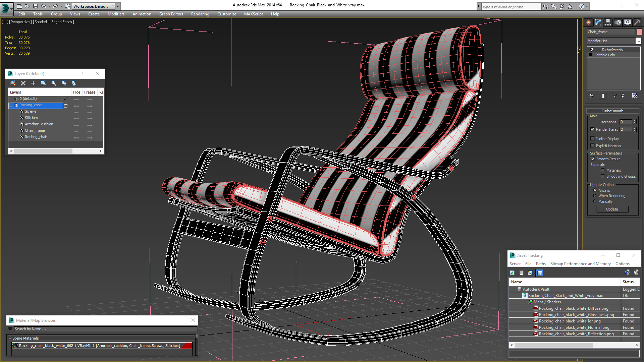This screenshot has height=362, width=644.
Task: Open Material Browser options dropdown arrow
Action: (x=10, y=329)
